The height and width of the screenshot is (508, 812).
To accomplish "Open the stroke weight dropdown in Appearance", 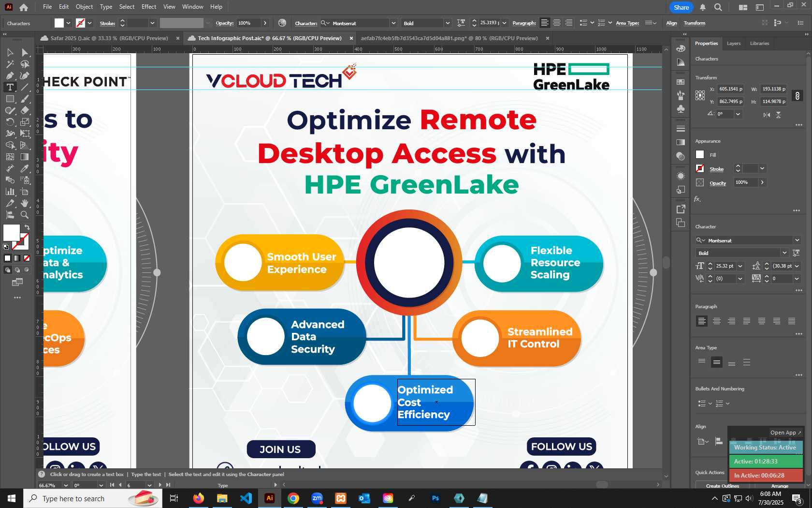I will point(762,168).
